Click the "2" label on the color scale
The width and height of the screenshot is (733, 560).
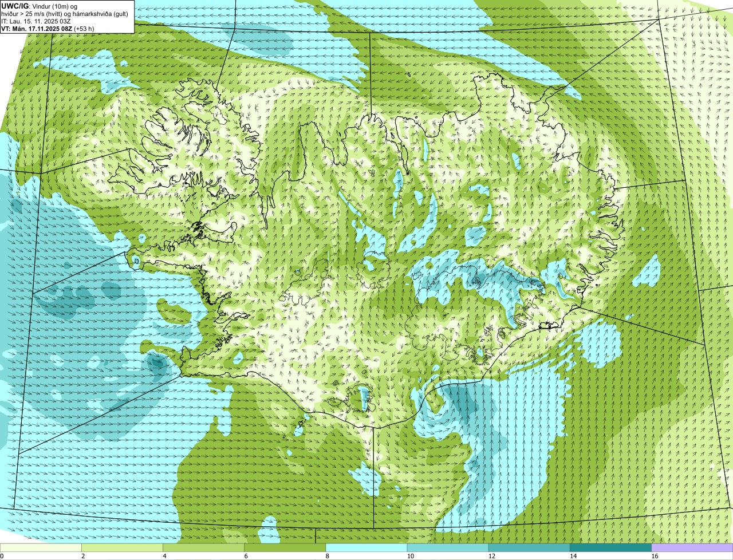tap(83, 556)
